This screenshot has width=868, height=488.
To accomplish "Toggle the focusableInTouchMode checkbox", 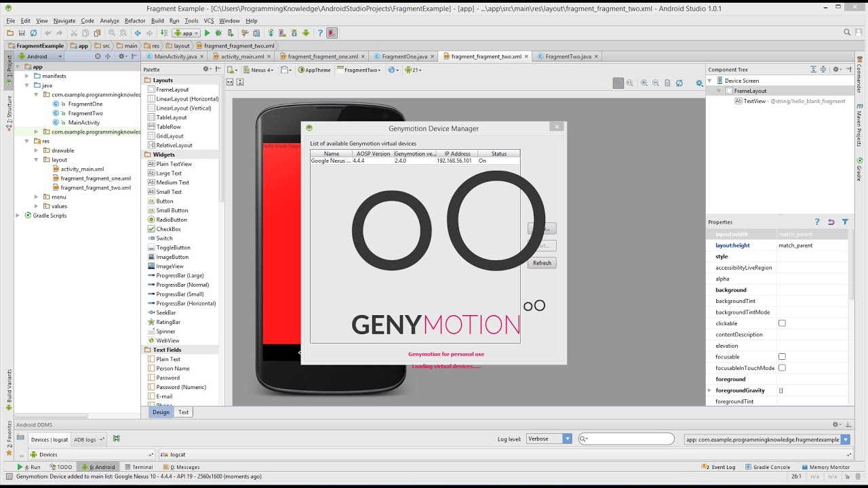I will [x=782, y=367].
